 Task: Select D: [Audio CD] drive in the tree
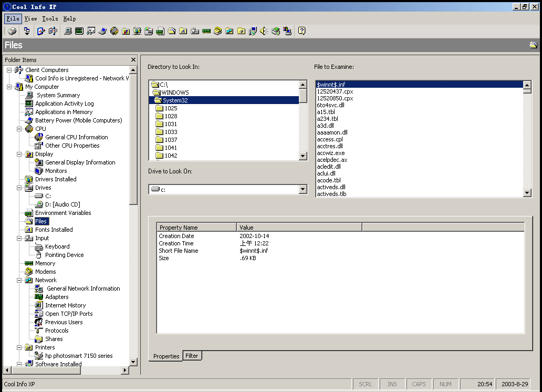62,204
